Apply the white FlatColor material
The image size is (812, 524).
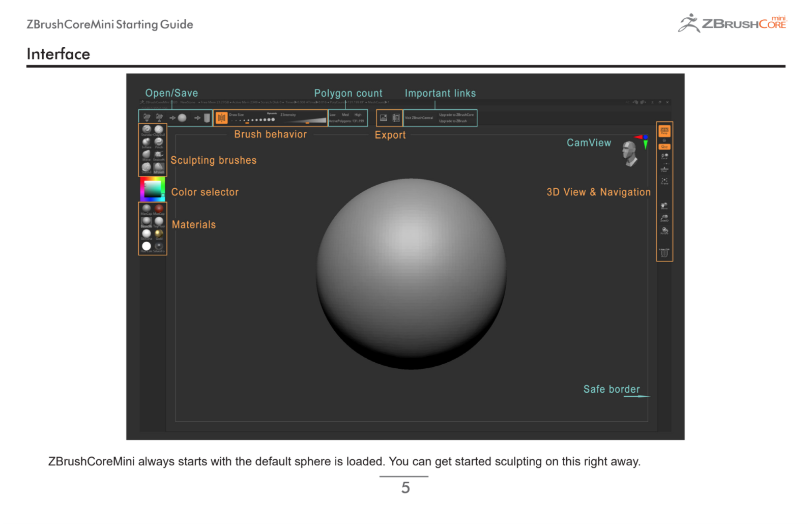147,247
